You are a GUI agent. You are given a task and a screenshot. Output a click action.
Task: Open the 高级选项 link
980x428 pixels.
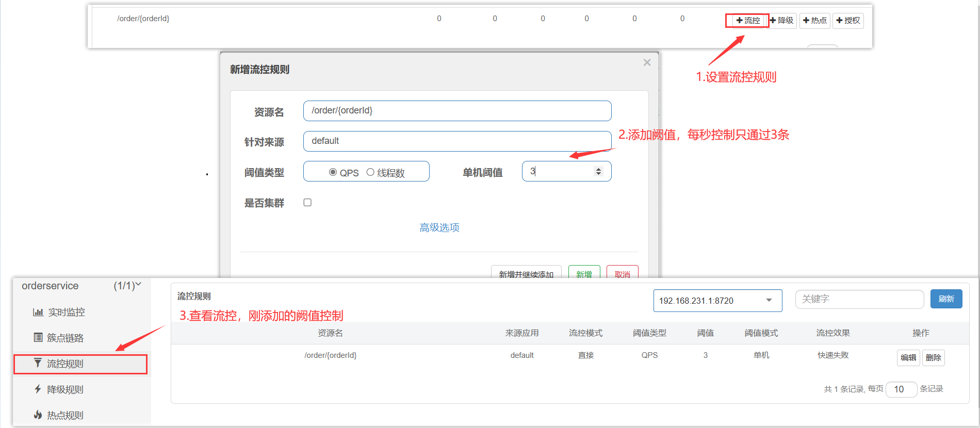(x=439, y=227)
